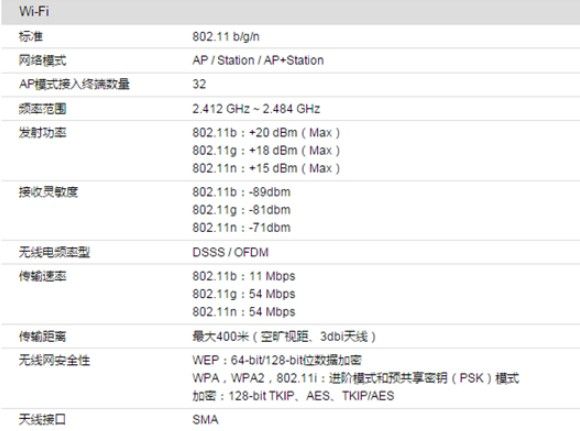
Task: Click the 802.11g 54 Mbps rate line
Action: tap(244, 294)
